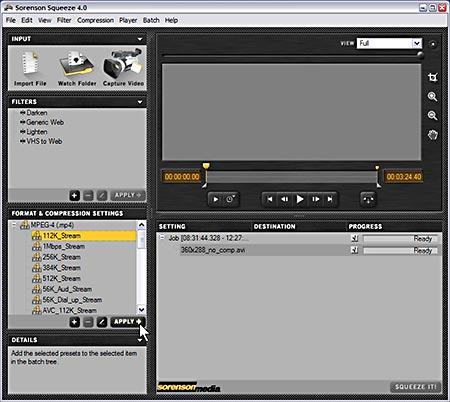Remove filter using minus button in Filters

(x=88, y=195)
